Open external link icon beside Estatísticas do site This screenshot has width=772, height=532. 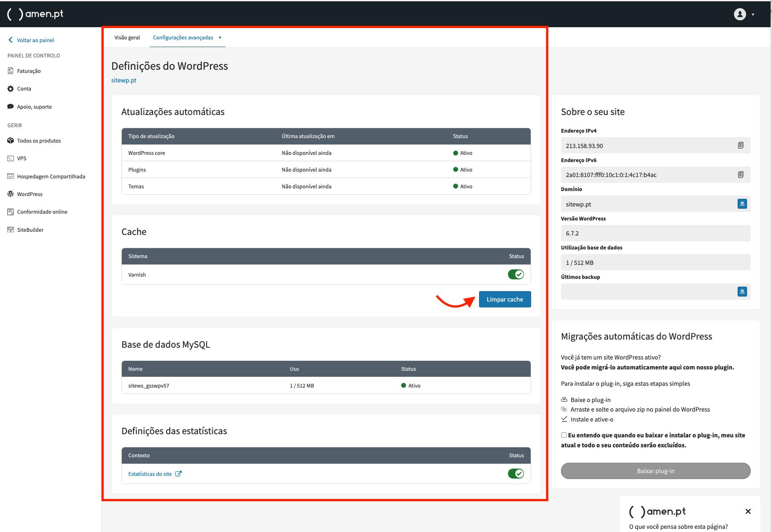(x=178, y=474)
